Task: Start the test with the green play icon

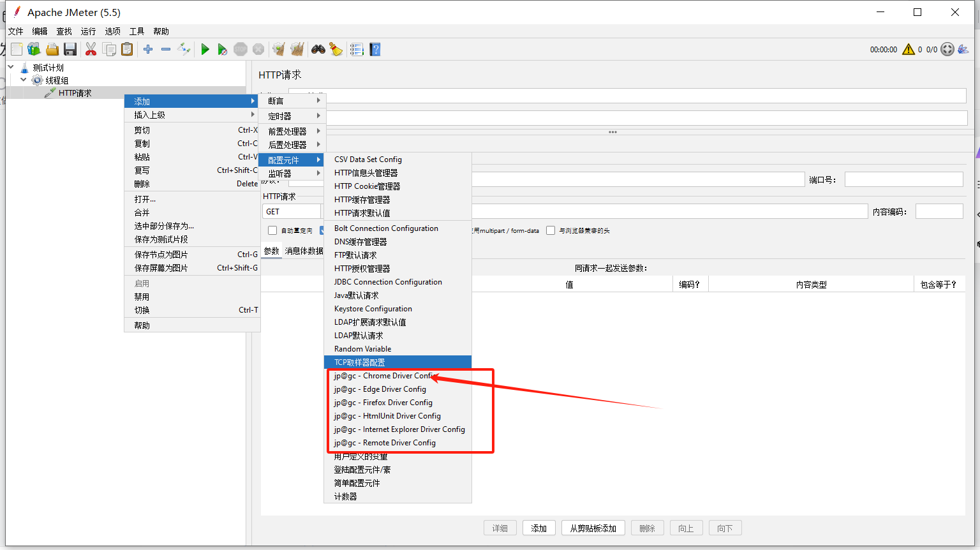Action: [205, 49]
